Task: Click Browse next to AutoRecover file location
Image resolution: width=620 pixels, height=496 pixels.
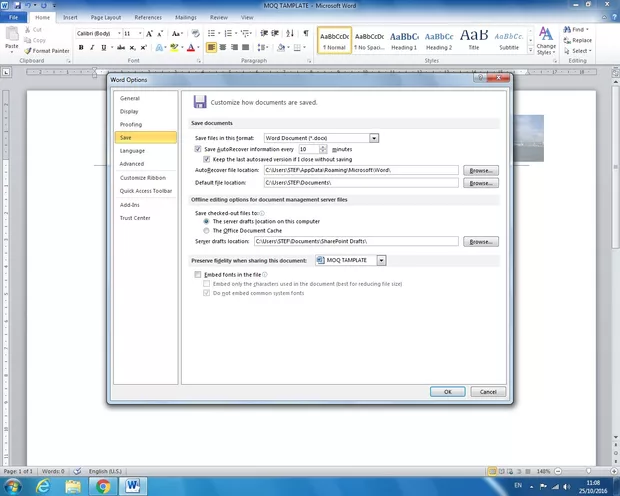Action: [x=481, y=171]
